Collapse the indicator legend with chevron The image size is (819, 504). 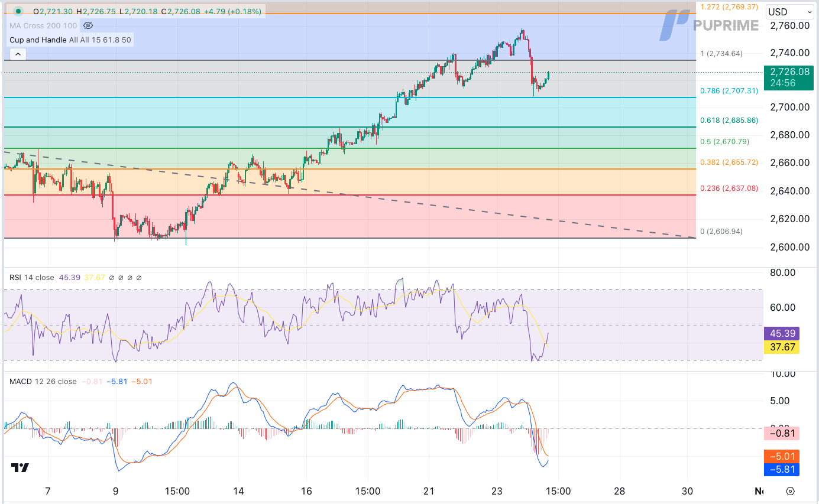18,54
